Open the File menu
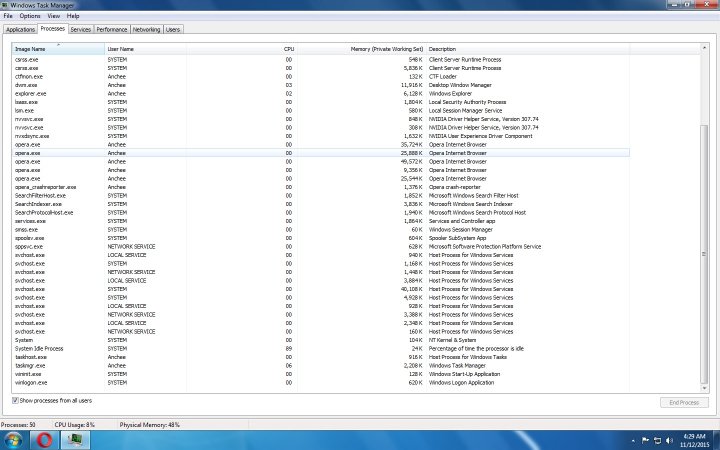The image size is (720, 450). (8, 16)
